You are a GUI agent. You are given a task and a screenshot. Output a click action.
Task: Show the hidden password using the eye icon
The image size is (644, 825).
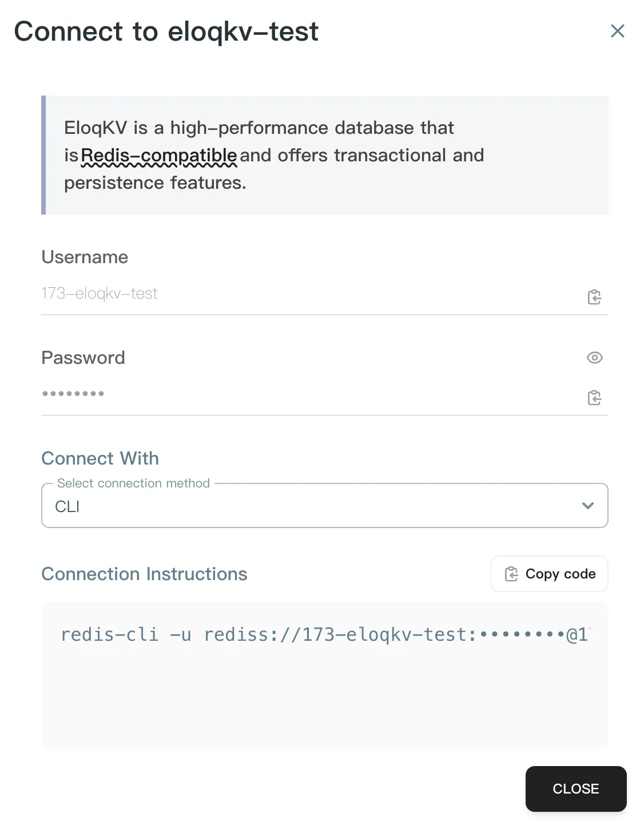click(594, 358)
